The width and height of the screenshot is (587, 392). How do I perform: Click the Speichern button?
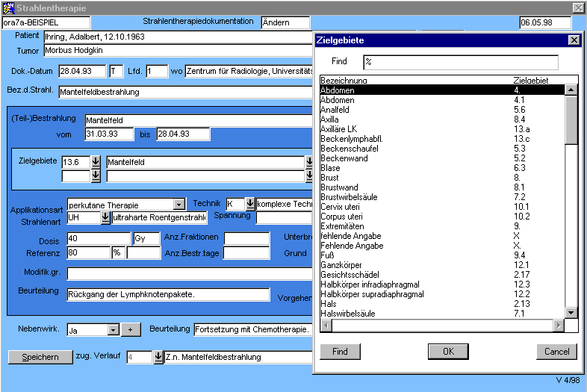(40, 357)
